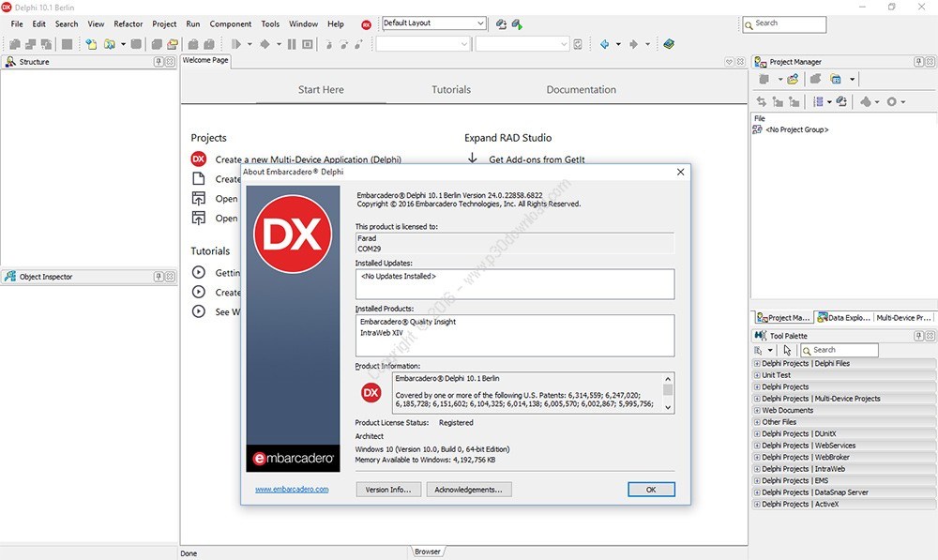Click the Tool Palette pointer arrow icon
Viewport: 938px width, 560px height.
pyautogui.click(x=787, y=351)
